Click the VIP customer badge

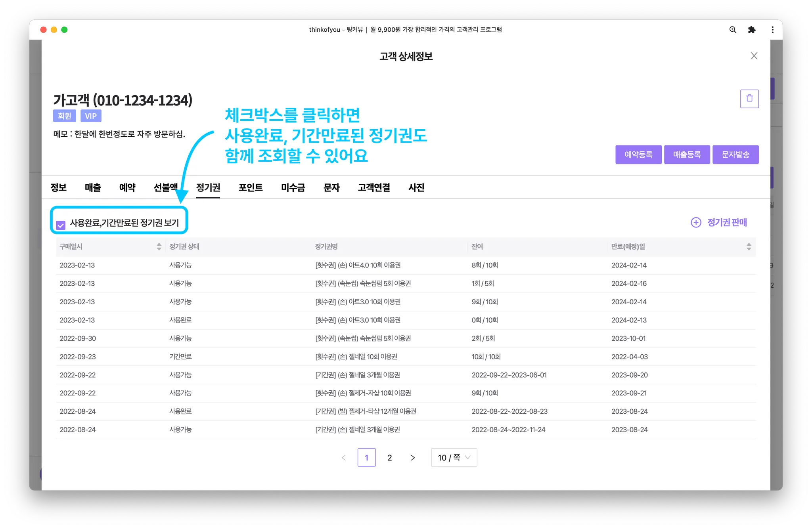click(91, 116)
